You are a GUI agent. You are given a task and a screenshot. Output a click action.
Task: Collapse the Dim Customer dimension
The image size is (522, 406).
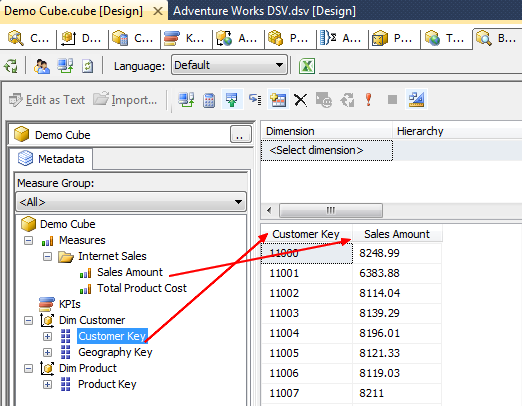click(29, 320)
